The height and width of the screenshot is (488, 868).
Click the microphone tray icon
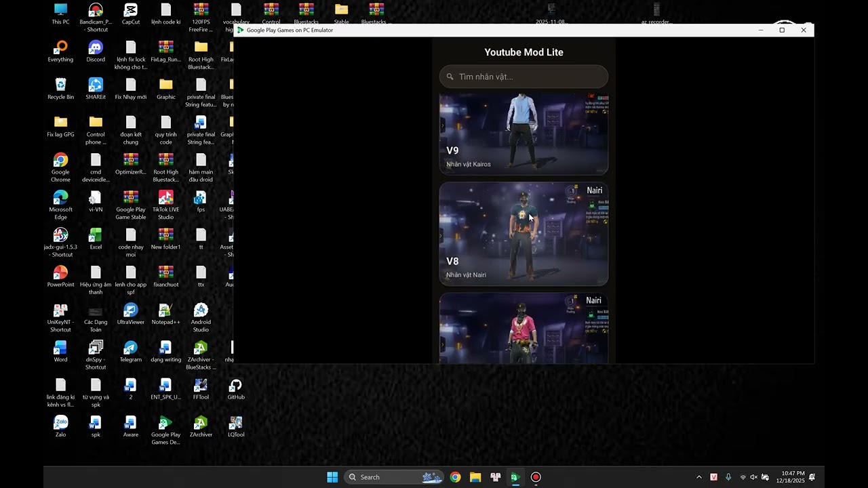[x=728, y=477]
